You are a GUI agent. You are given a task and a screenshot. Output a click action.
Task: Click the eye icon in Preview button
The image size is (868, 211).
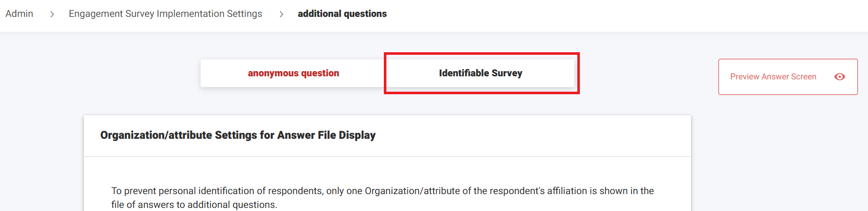(x=839, y=77)
